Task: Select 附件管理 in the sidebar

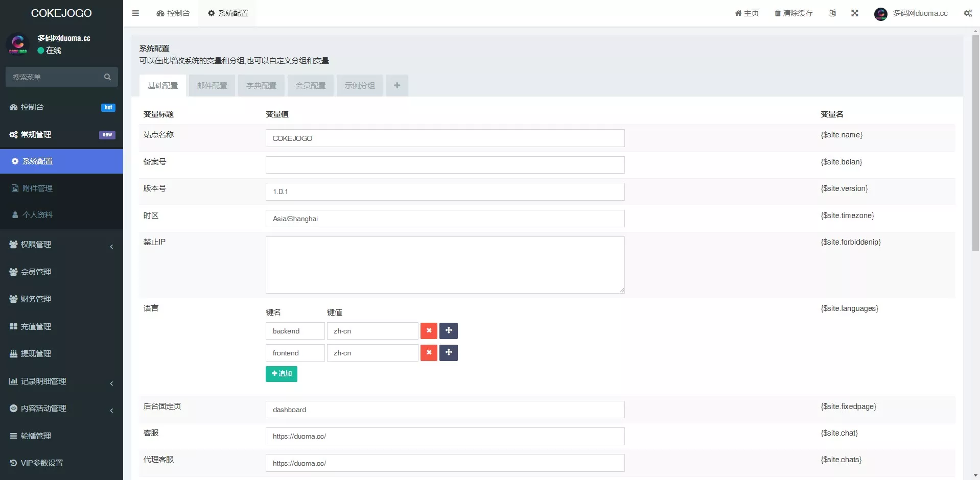Action: tap(37, 188)
